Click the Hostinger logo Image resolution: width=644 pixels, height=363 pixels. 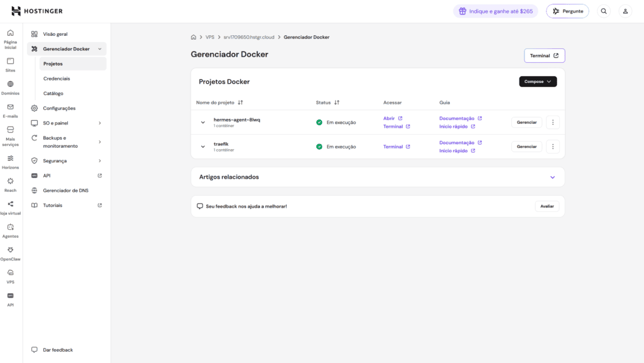point(37,11)
